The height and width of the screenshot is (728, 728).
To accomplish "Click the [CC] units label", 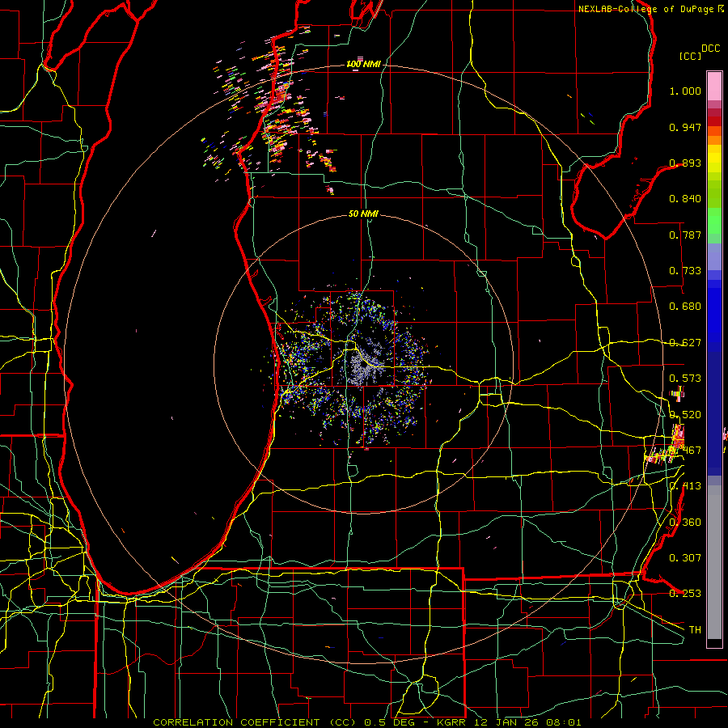I will point(690,56).
